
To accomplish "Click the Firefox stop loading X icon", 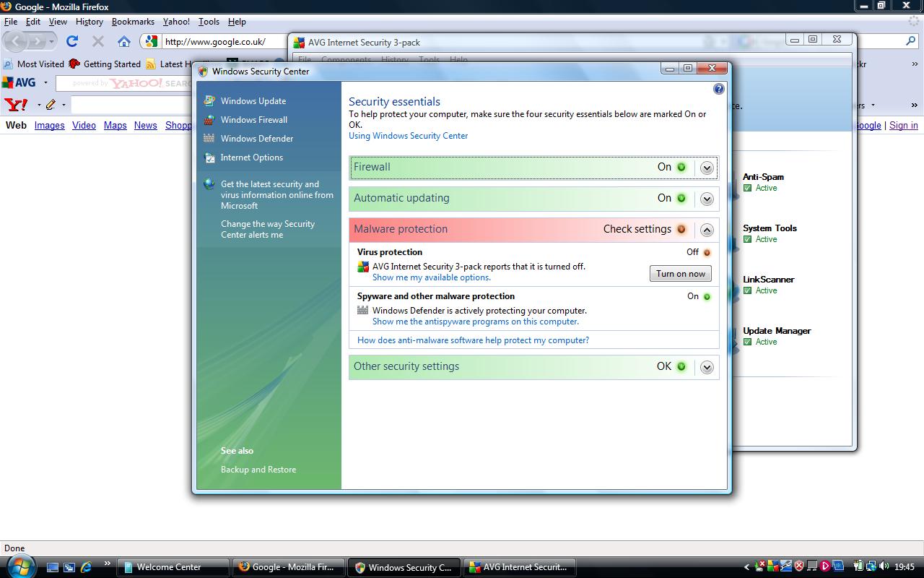I will pos(98,41).
